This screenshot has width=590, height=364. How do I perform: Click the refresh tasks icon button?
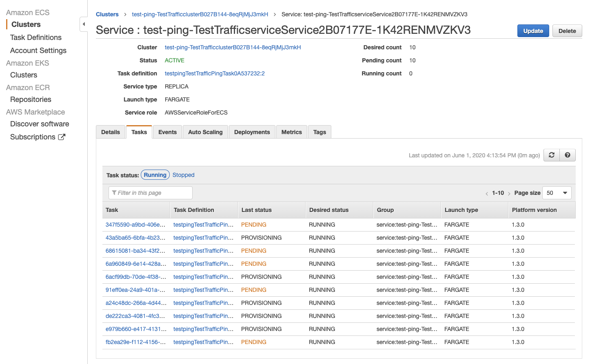click(x=552, y=155)
